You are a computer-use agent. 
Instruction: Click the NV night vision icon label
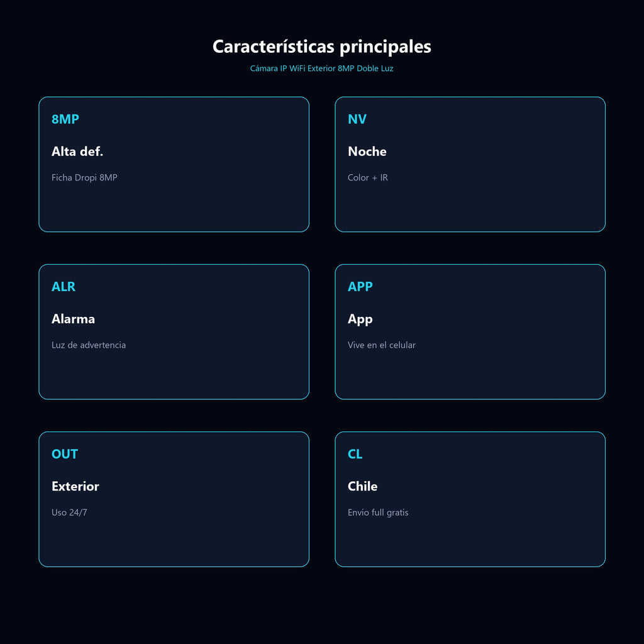pyautogui.click(x=357, y=119)
